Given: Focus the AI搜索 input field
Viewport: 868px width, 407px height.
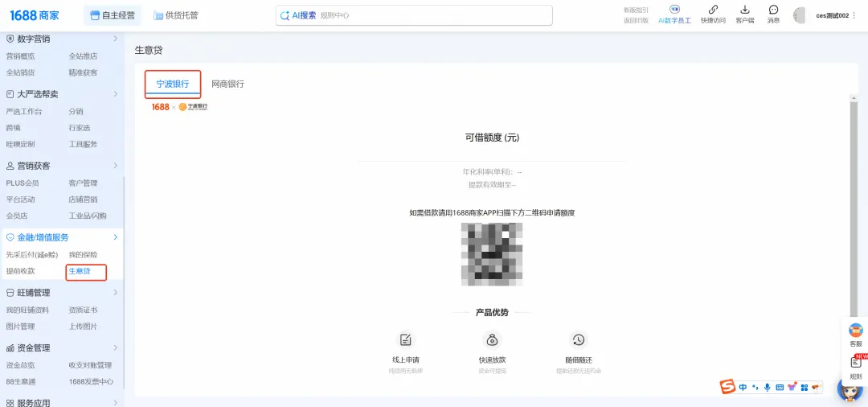Looking at the screenshot, I should tap(414, 15).
